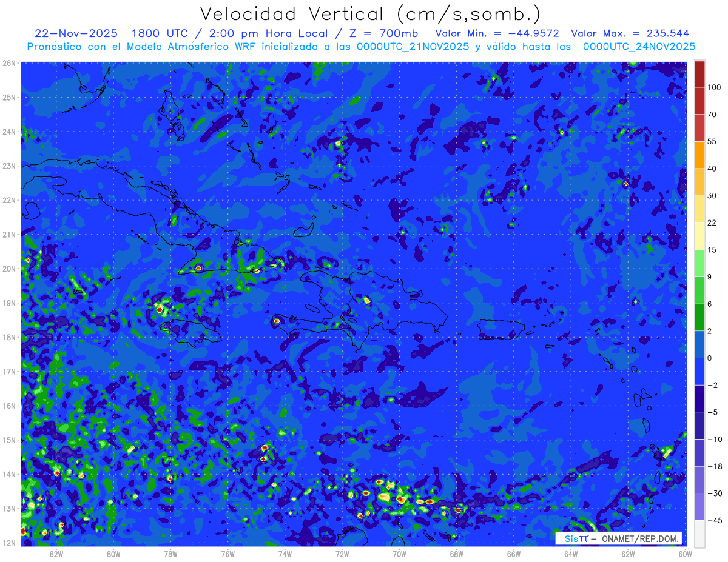This screenshot has width=728, height=562.
Task: Click the "78W" longitude label
Action: [x=170, y=554]
